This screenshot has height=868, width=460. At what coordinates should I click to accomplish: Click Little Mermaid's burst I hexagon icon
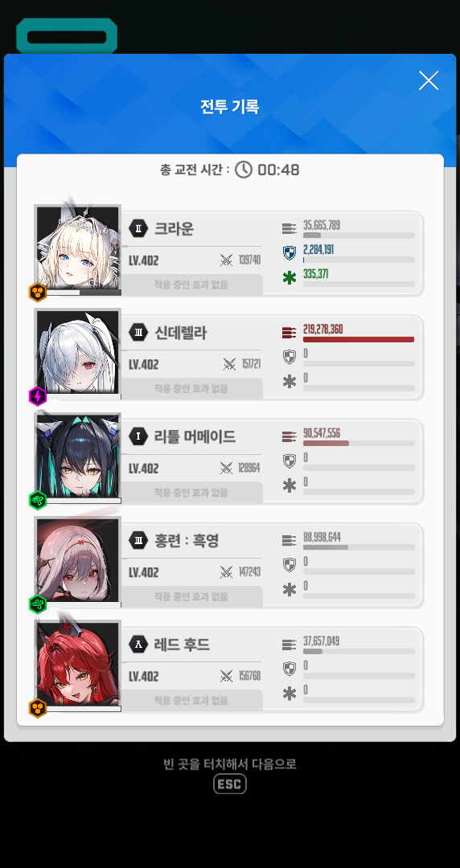[138, 436]
